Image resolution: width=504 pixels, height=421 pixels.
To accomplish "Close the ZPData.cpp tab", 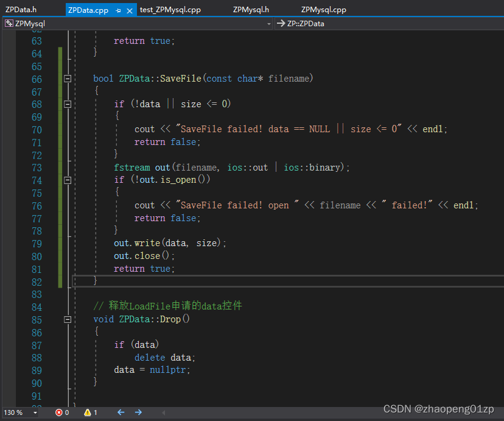I will click(130, 10).
